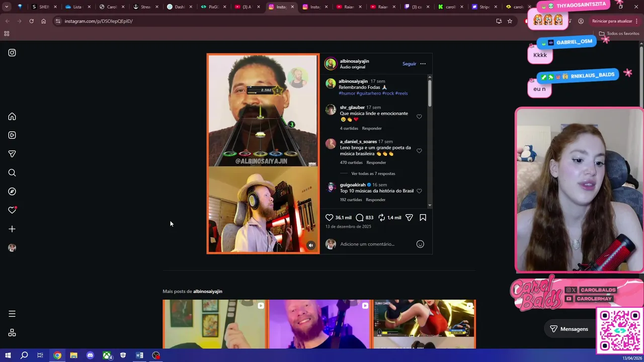Screen dimensions: 644x362
Task: Open Explore compass icon in sidebar
Action: pyautogui.click(x=12, y=192)
